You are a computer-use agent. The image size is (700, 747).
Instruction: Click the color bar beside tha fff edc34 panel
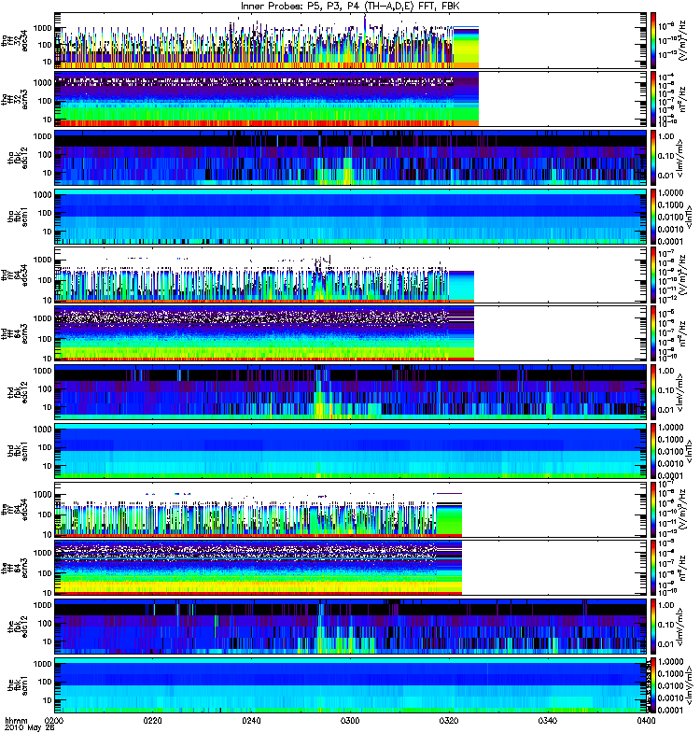point(653,40)
